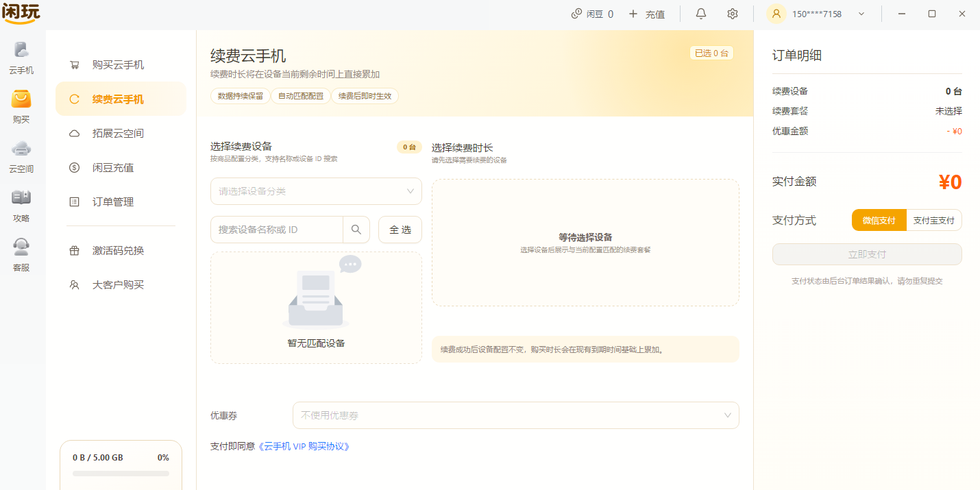The image size is (980, 490).
Task: Click the coin icon for 闲豆充值
Action: point(75,168)
